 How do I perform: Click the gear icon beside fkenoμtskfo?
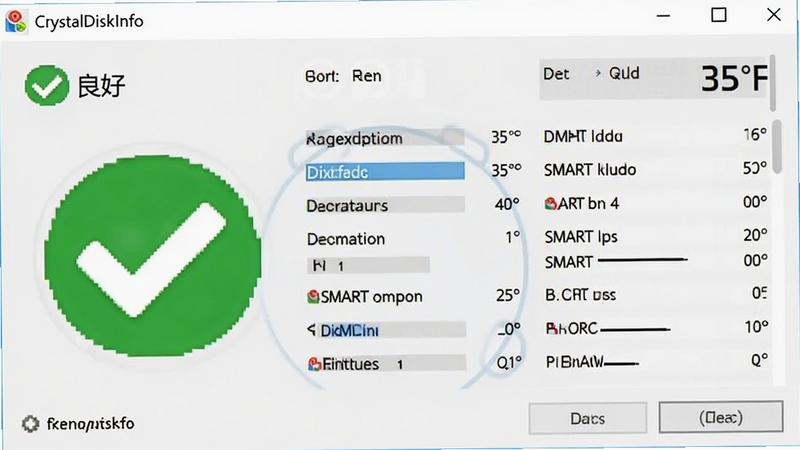point(30,423)
